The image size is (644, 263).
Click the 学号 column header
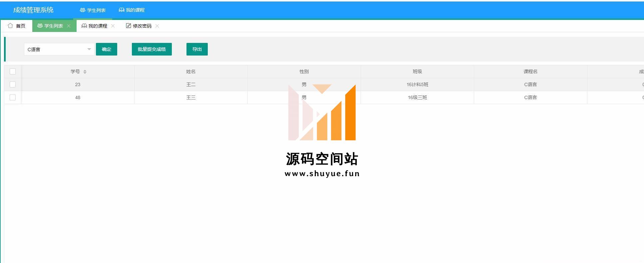pos(78,71)
